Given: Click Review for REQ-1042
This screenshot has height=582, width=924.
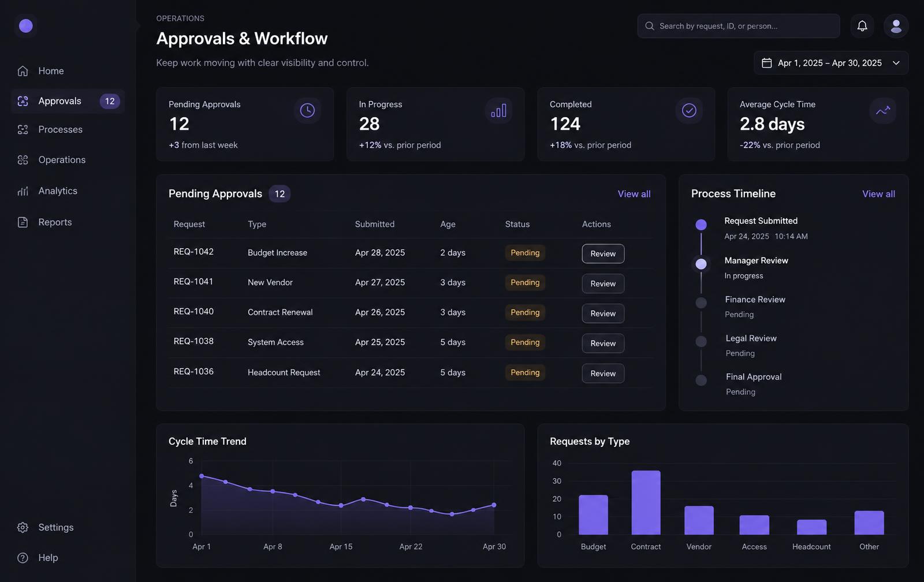Looking at the screenshot, I should (x=603, y=253).
